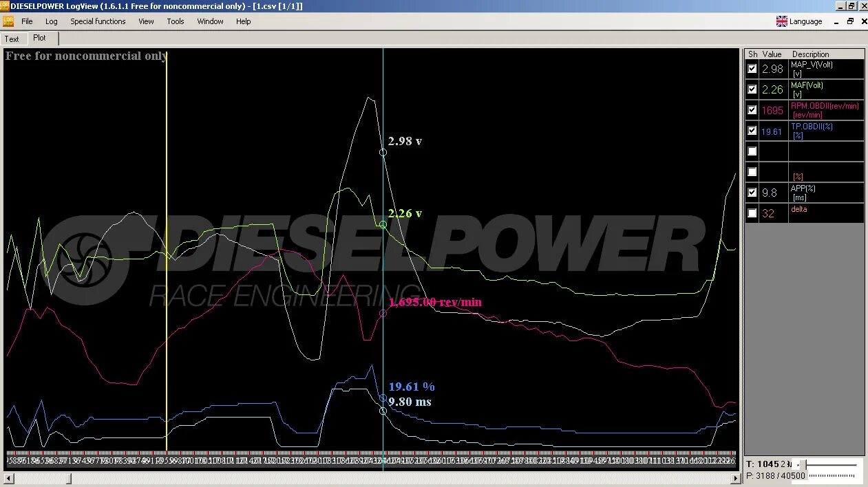868x487 pixels.
Task: Select the MAF(Volt) description cell
Action: (826, 89)
